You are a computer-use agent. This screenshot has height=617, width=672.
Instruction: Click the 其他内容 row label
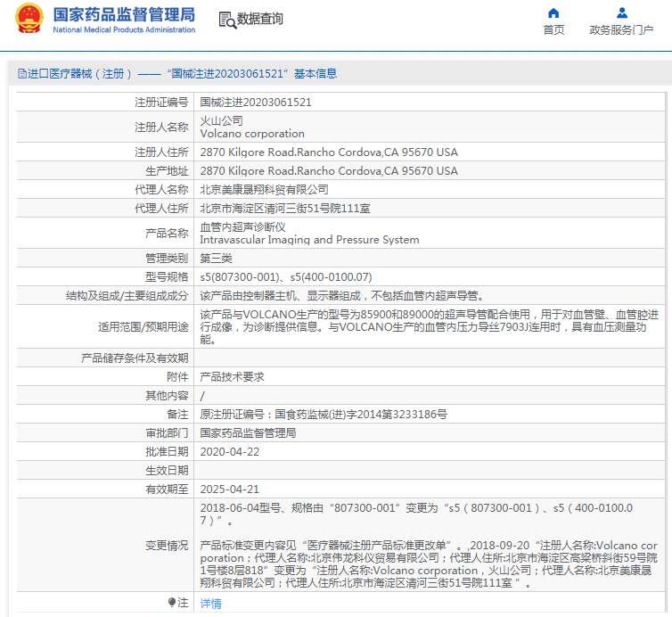167,396
